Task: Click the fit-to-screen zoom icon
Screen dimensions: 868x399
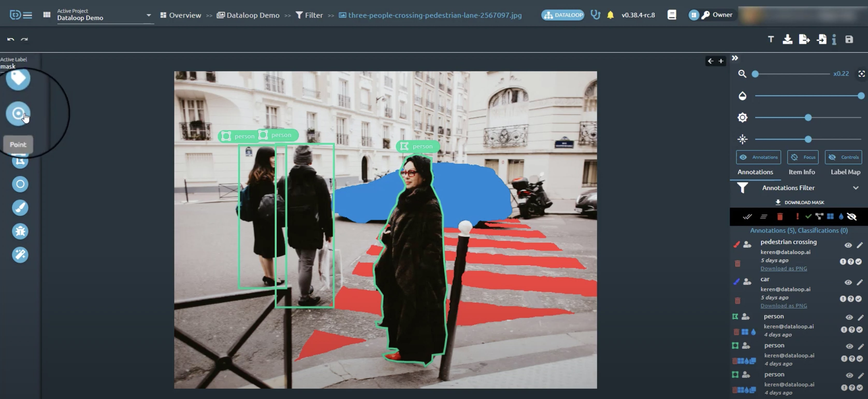Action: (x=861, y=74)
